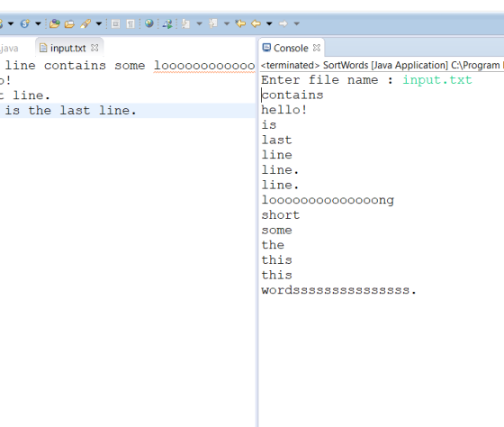504x427 pixels.
Task: Click the Back navigation yellow arrow
Action: click(256, 23)
